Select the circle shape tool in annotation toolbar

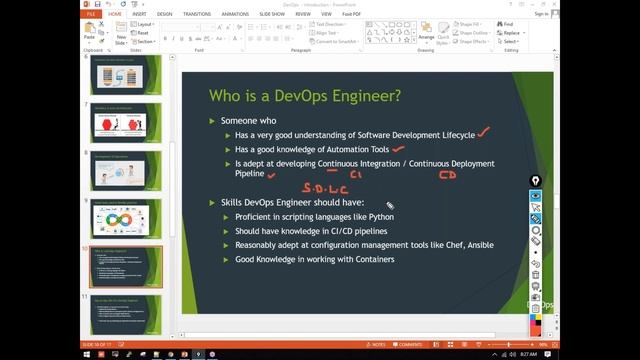tap(536, 231)
